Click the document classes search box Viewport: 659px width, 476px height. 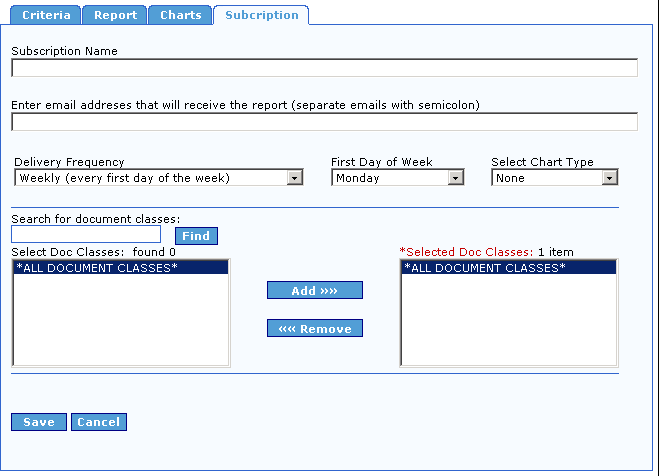[85, 235]
